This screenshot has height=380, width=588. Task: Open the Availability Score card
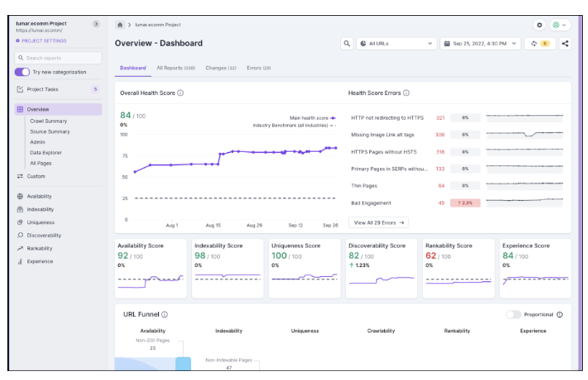[151, 268]
